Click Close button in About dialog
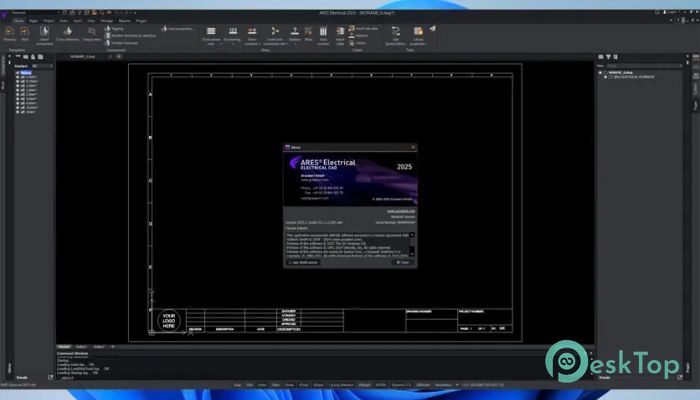Screen dimensions: 700x400 (x=402, y=262)
